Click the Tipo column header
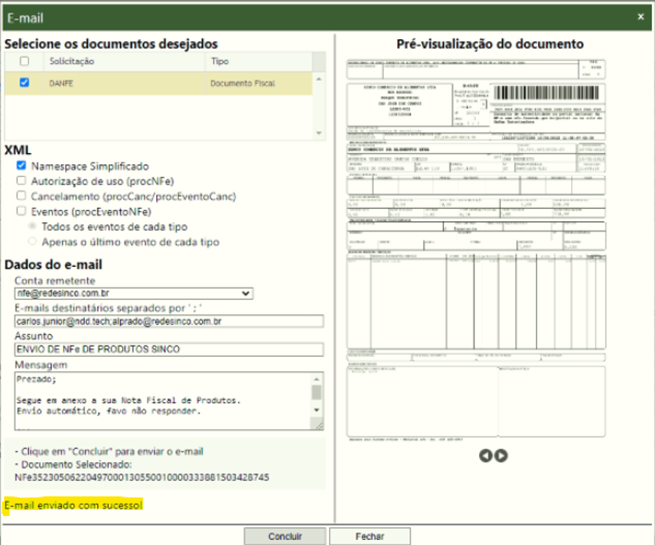Image resolution: width=655 pixels, height=545 pixels. (x=219, y=62)
